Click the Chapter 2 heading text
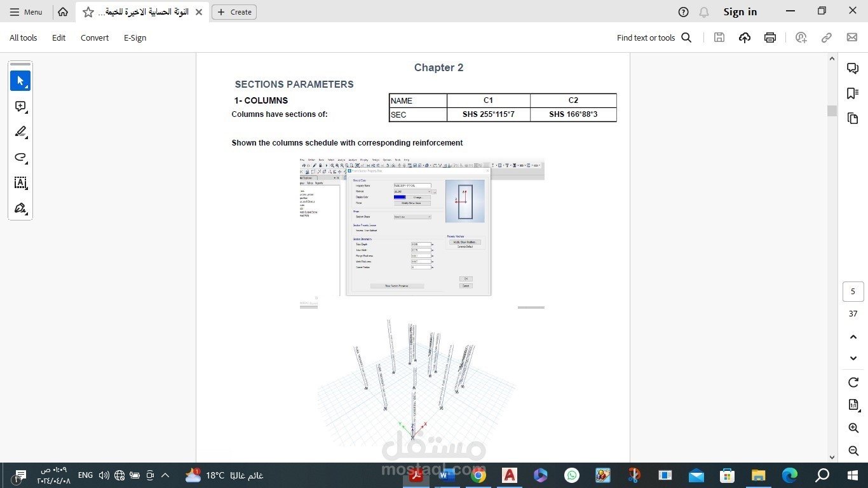Screen dimensions: 868x488 coord(438,67)
